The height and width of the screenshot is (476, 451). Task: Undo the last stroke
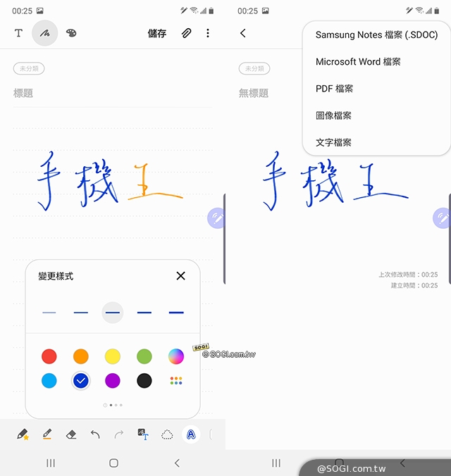[95, 434]
